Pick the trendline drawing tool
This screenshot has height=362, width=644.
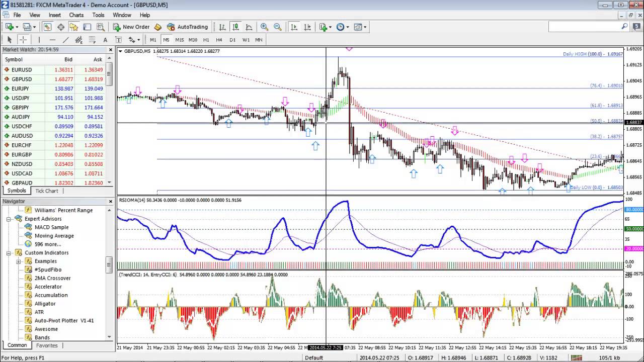pyautogui.click(x=65, y=40)
